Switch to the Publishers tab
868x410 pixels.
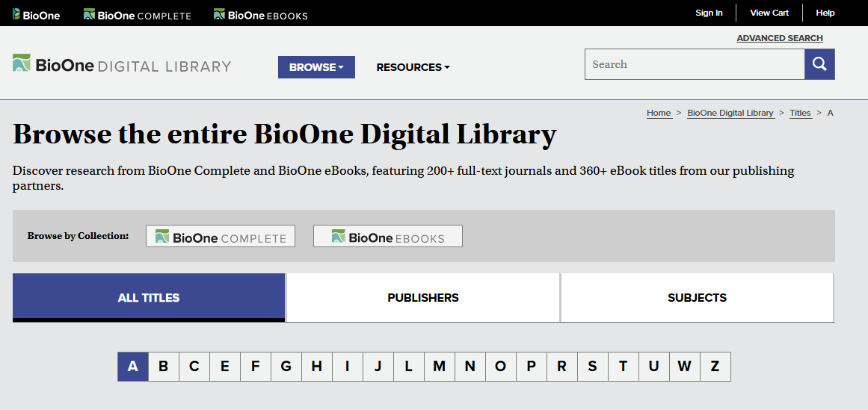[x=423, y=297]
